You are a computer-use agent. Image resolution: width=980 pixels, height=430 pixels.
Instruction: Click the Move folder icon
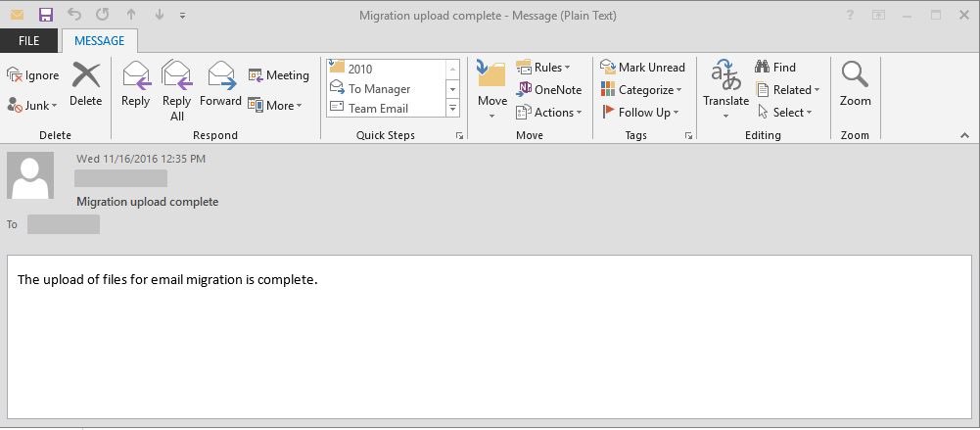(x=491, y=74)
